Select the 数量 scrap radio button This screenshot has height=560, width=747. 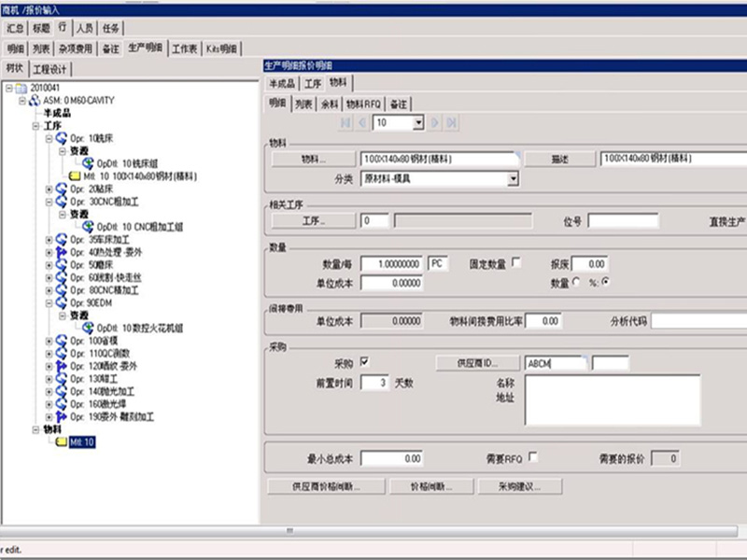[x=576, y=282]
